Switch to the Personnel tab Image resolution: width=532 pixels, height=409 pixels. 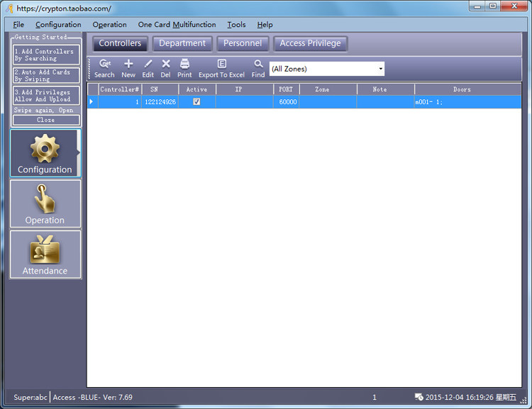243,43
